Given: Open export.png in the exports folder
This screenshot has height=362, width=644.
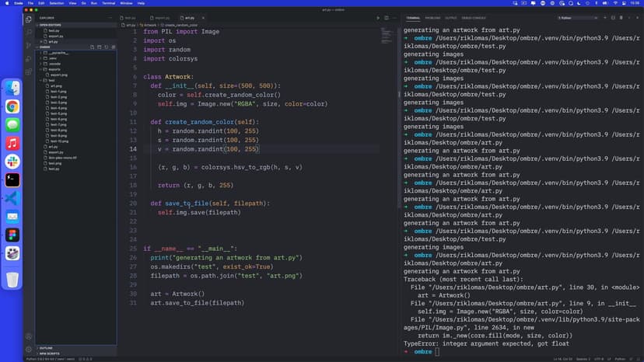Looking at the screenshot, I should (59, 75).
